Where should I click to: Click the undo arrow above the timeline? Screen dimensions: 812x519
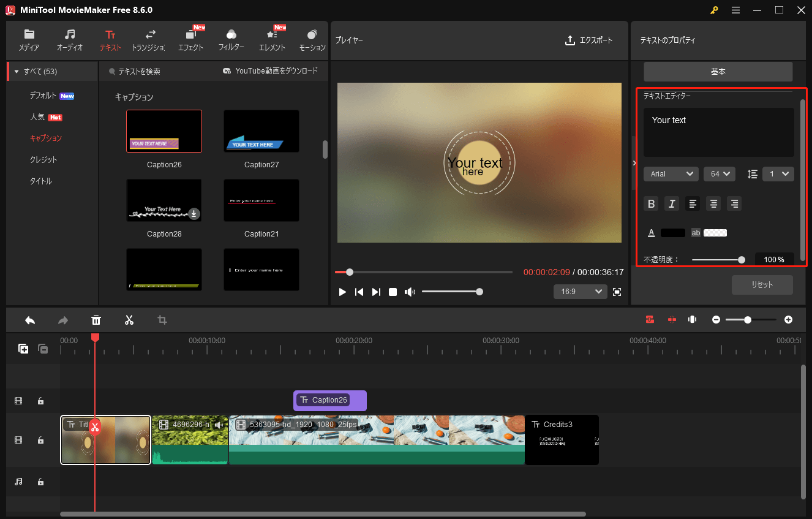[x=30, y=319]
